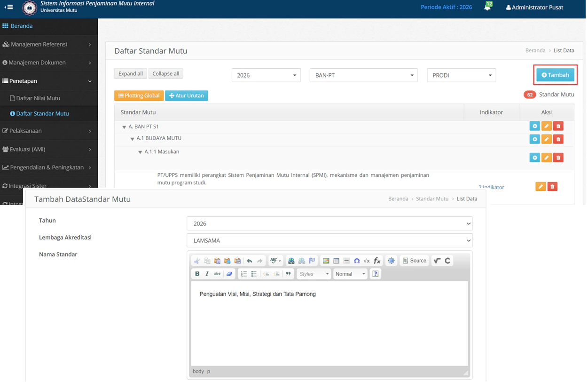Maximize the editor with the maximize icon
This screenshot has width=588, height=382.
click(x=391, y=261)
